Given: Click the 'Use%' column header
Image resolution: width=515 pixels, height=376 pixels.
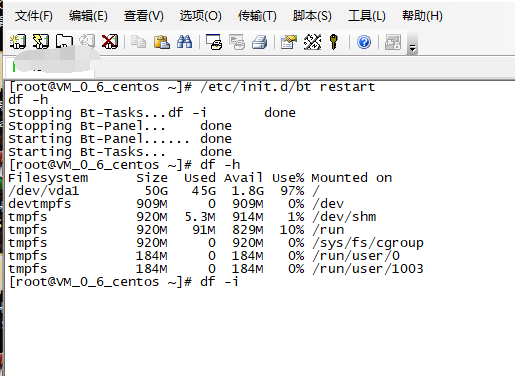Looking at the screenshot, I should (x=288, y=178).
